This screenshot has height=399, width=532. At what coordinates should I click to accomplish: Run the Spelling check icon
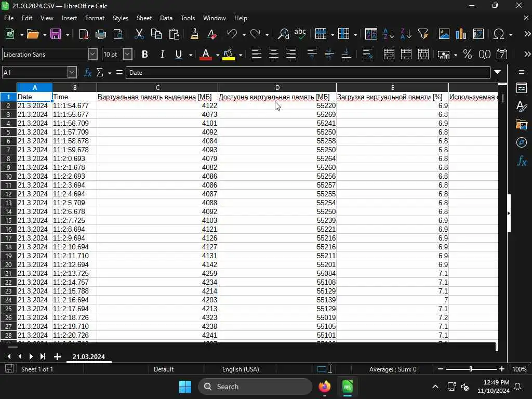pyautogui.click(x=300, y=34)
